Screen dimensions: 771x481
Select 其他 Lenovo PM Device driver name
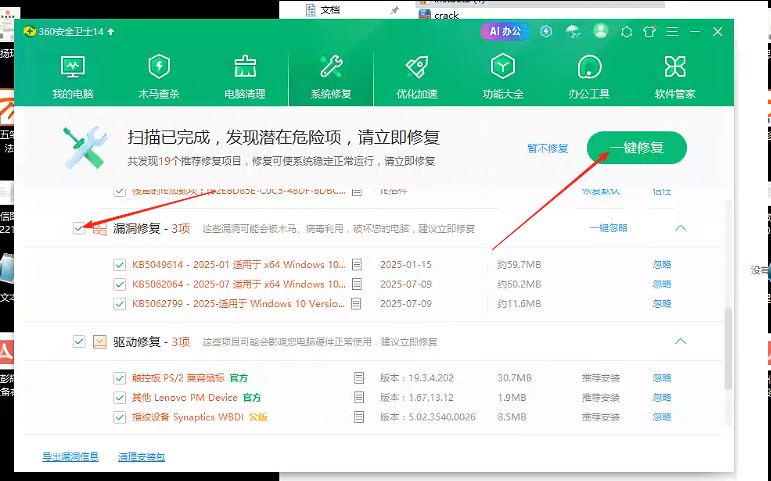(185, 397)
